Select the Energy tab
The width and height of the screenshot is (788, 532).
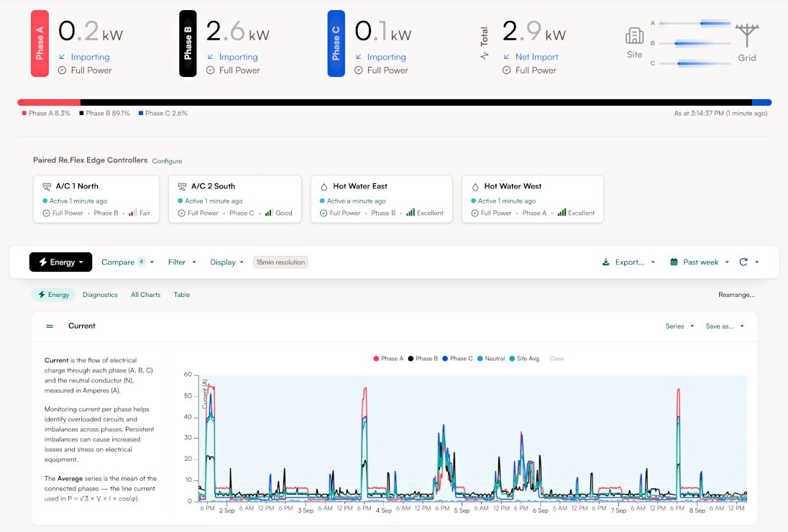54,295
